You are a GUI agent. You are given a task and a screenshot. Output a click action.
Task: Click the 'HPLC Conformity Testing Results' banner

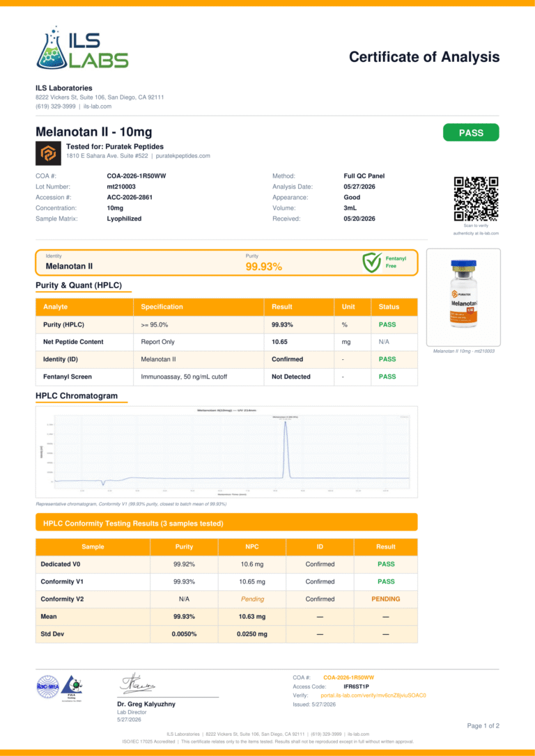[x=226, y=523]
